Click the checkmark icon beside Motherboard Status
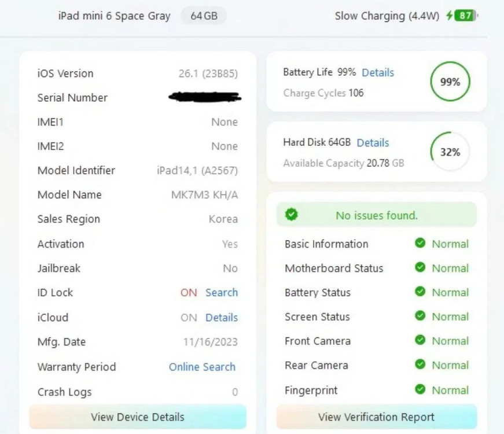 click(x=421, y=268)
